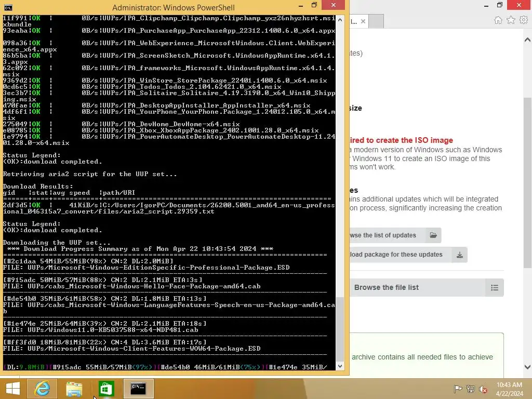Viewport: 532px width, 399px height.
Task: Open the Windows Start button
Action: [x=13, y=389]
